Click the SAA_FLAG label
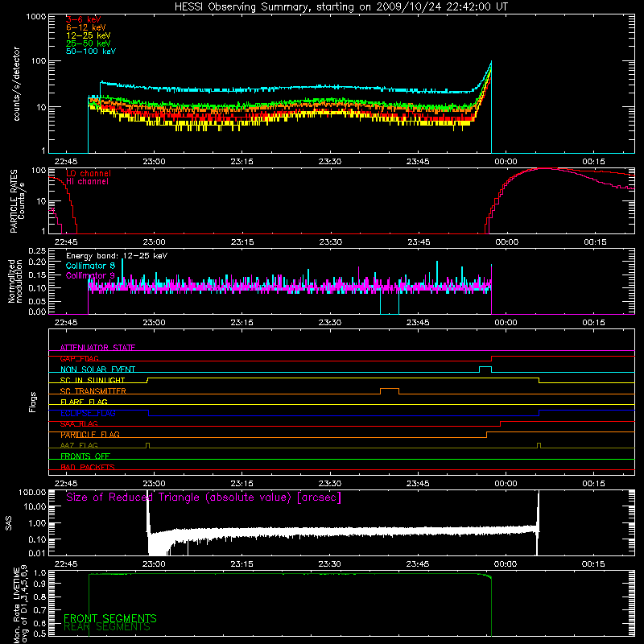Image resolution: width=644 pixels, height=644 pixels. click(x=79, y=424)
